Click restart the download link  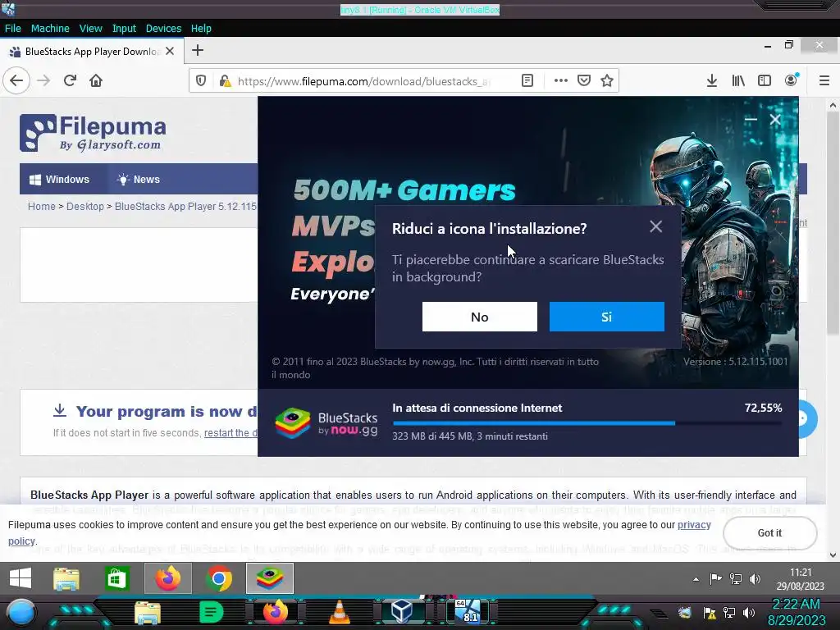231,433
